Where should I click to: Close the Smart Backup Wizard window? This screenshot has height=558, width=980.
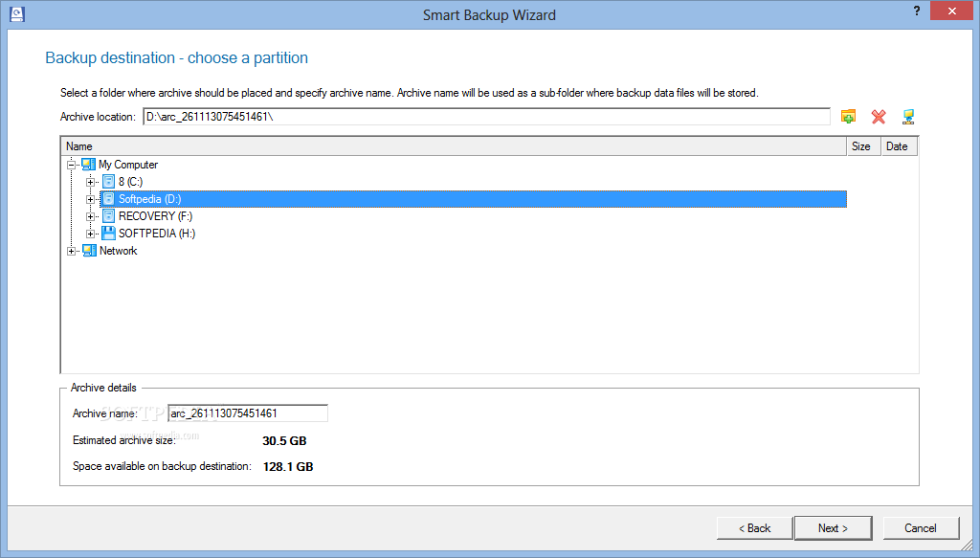951,11
